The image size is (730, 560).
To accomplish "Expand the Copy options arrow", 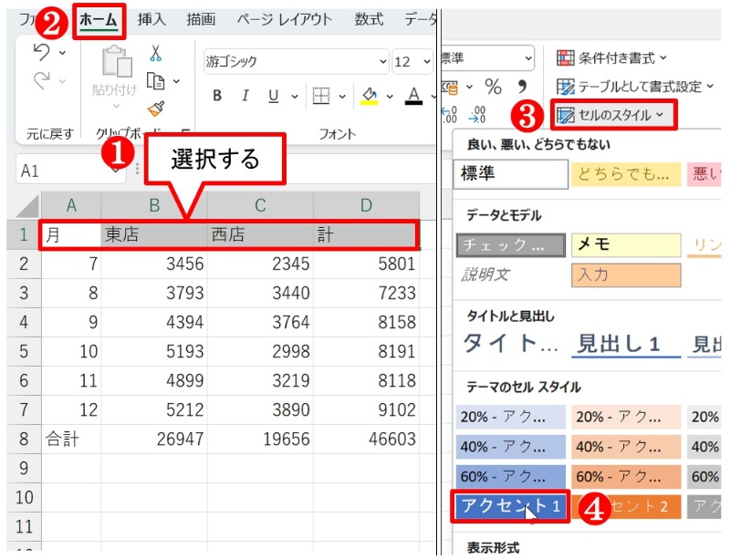I will tap(176, 81).
